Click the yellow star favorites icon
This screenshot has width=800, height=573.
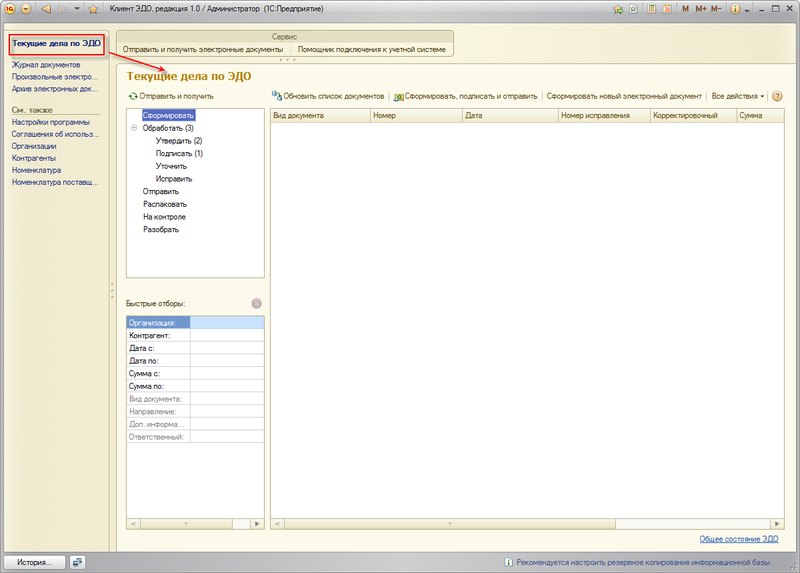(93, 8)
